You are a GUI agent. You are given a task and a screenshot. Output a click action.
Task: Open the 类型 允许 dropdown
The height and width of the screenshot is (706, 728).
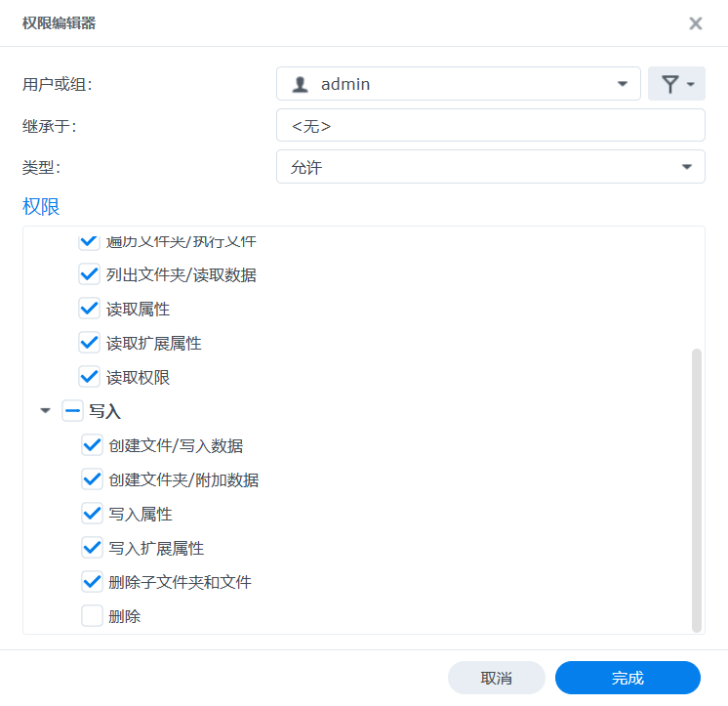pos(491,167)
